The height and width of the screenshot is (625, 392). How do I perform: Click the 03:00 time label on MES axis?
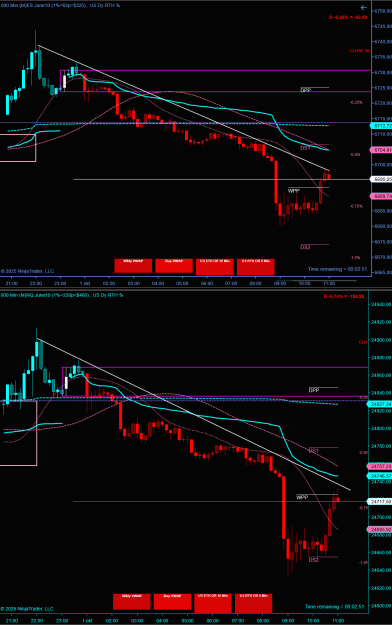(134, 283)
